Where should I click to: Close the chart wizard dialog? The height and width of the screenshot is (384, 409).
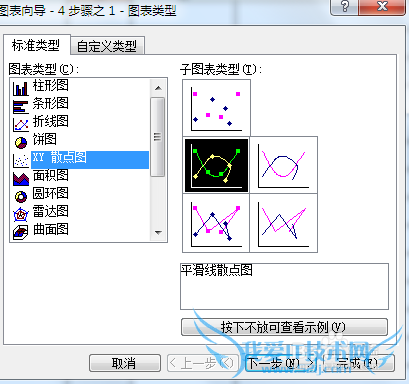(382, 7)
